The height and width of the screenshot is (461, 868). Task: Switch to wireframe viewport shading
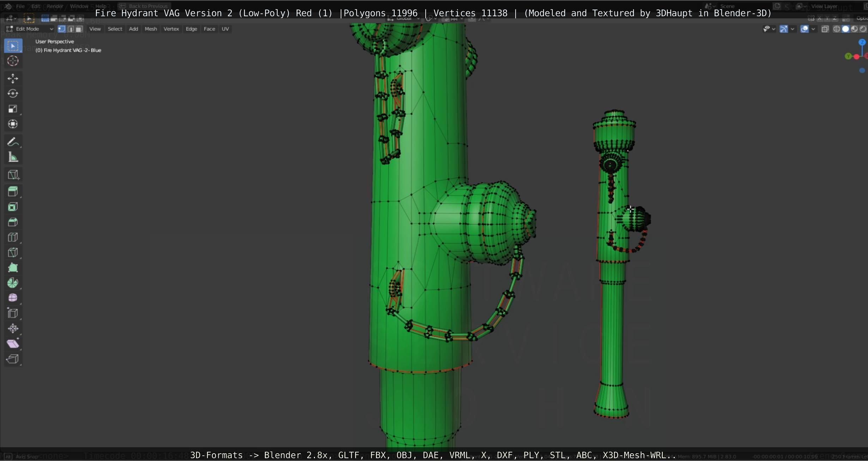(x=837, y=29)
